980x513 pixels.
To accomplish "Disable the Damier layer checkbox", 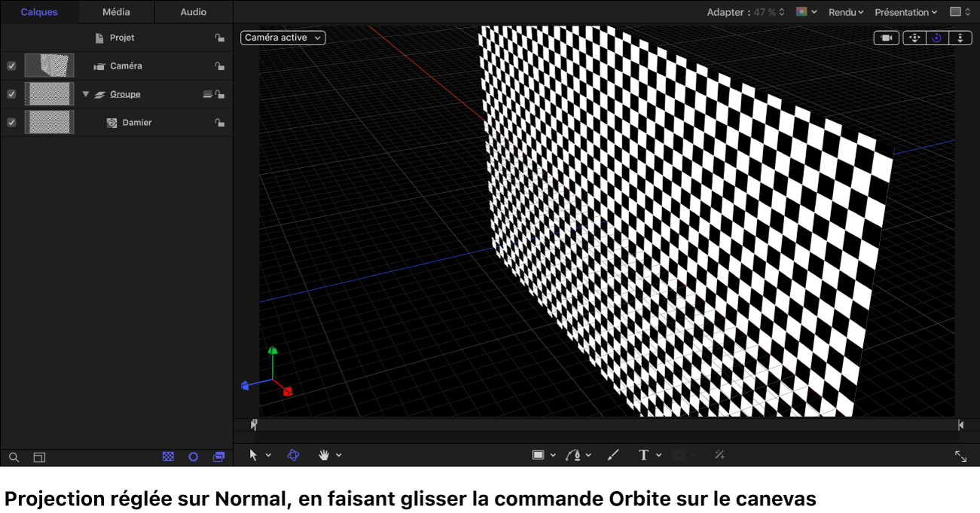I will pyautogui.click(x=11, y=123).
